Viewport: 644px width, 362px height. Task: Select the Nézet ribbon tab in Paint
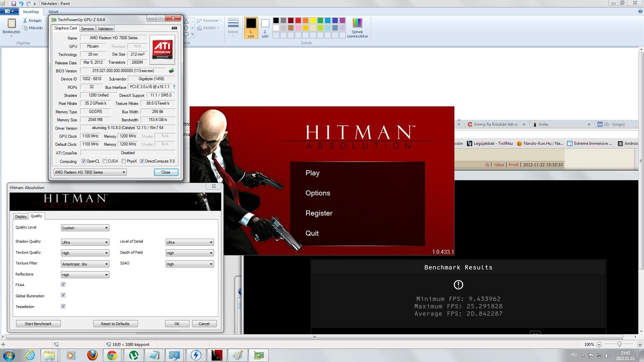(x=53, y=11)
